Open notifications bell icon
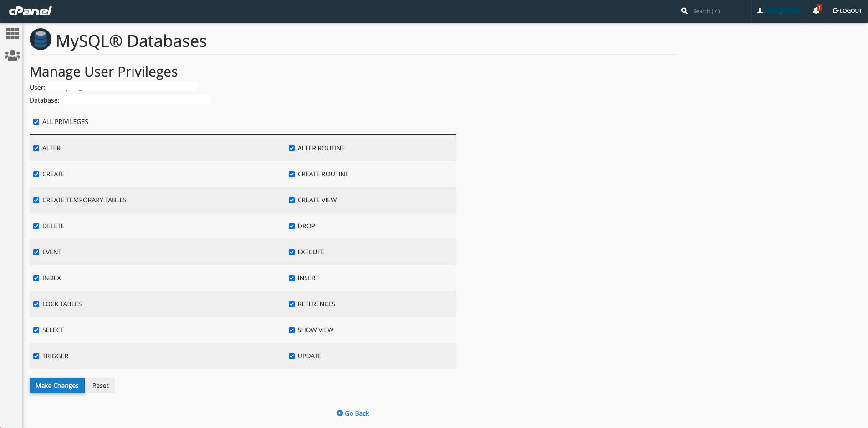The width and height of the screenshot is (868, 428). click(x=816, y=10)
